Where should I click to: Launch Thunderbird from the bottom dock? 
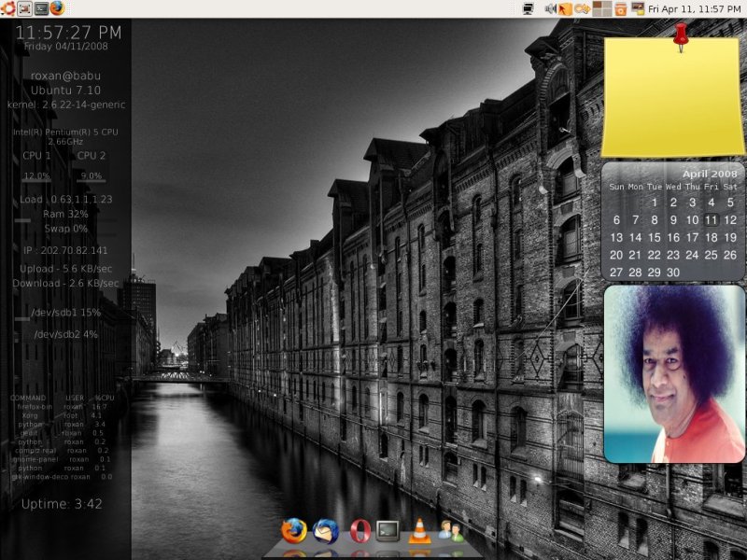pyautogui.click(x=326, y=531)
